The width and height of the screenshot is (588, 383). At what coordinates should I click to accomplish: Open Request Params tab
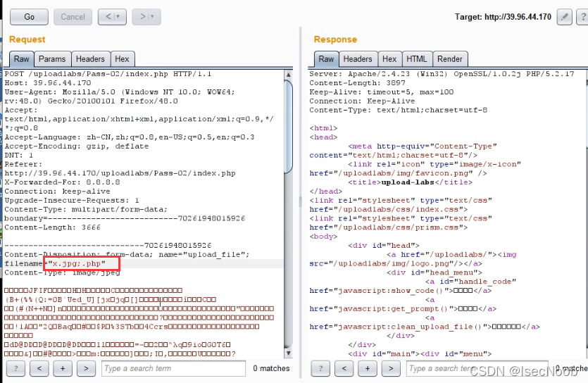click(52, 59)
